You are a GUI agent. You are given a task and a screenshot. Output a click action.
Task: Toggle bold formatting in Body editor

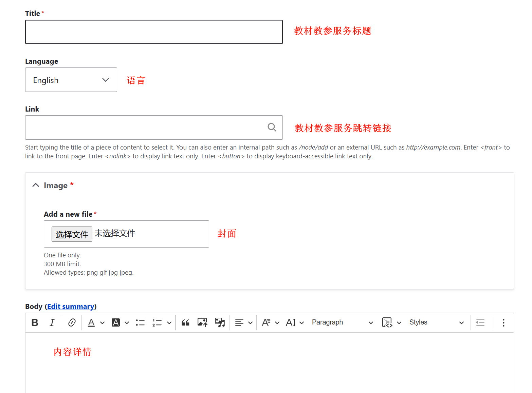[x=35, y=322]
